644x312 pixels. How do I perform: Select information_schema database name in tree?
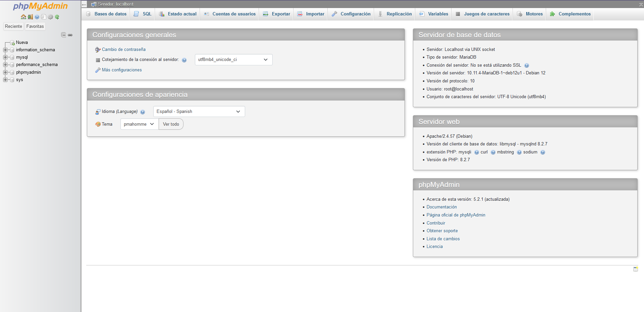[x=36, y=50]
